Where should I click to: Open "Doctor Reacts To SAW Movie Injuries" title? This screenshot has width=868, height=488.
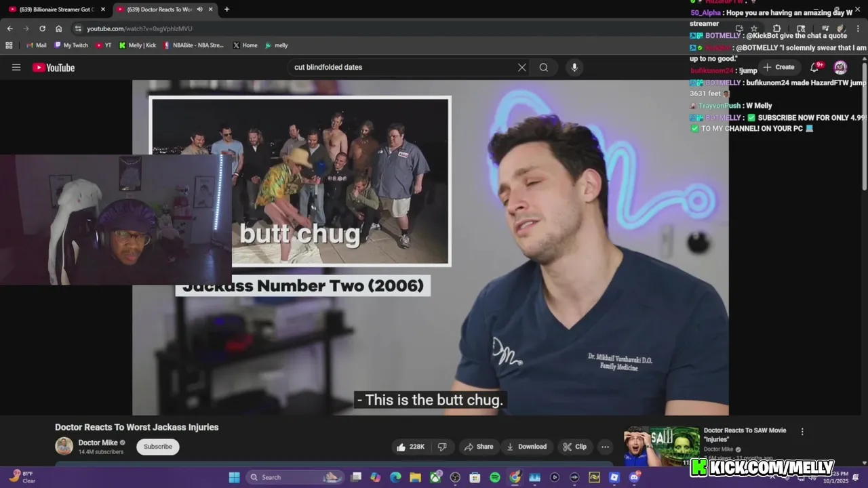pyautogui.click(x=745, y=434)
